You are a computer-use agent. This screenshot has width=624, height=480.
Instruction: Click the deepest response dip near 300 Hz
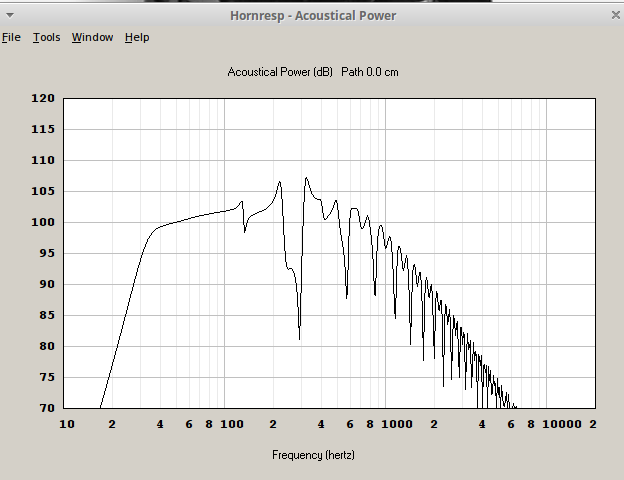(299, 338)
